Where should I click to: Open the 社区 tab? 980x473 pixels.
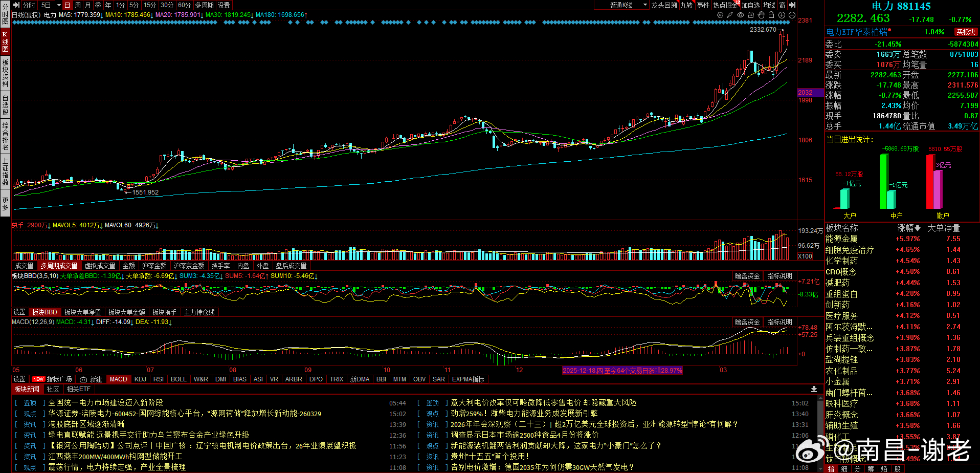click(53, 390)
